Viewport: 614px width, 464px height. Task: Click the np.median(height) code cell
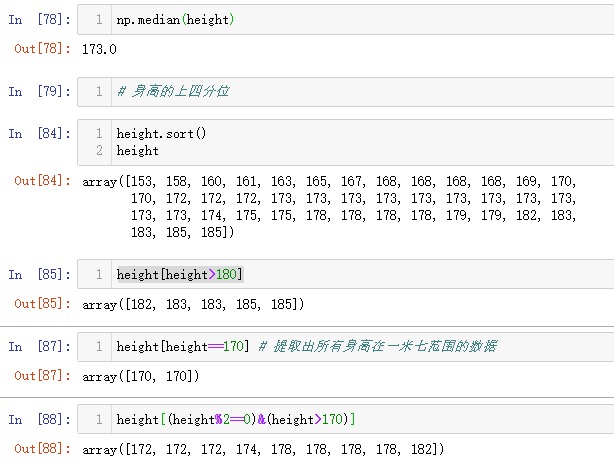pyautogui.click(x=175, y=21)
